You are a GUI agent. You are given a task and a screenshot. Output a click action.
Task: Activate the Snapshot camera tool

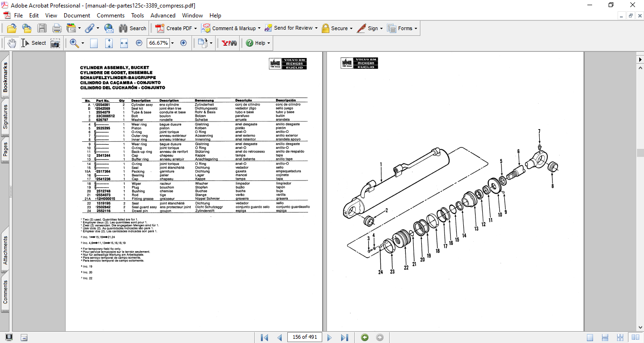(x=56, y=43)
